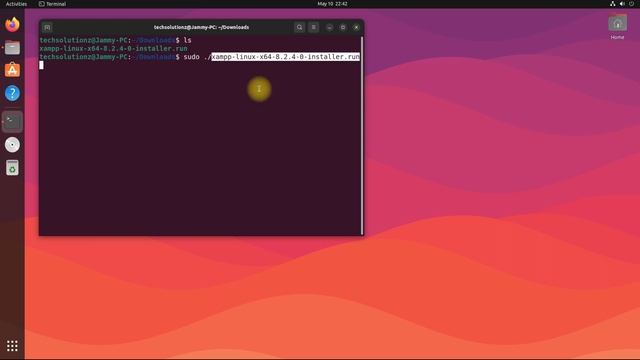Image resolution: width=640 pixels, height=360 pixels.
Task: Close the terminal window
Action: [356, 27]
